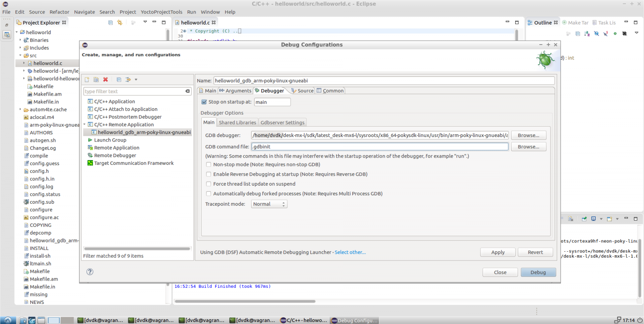Expand the Binaries folder in Project Explorer
Screen dimensions: 644x324
[21, 40]
